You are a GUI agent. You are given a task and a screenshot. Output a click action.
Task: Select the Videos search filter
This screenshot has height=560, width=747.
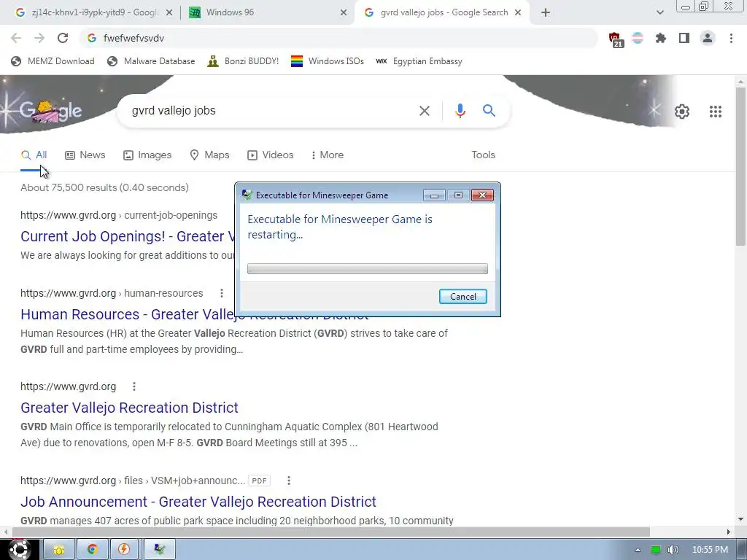point(270,155)
